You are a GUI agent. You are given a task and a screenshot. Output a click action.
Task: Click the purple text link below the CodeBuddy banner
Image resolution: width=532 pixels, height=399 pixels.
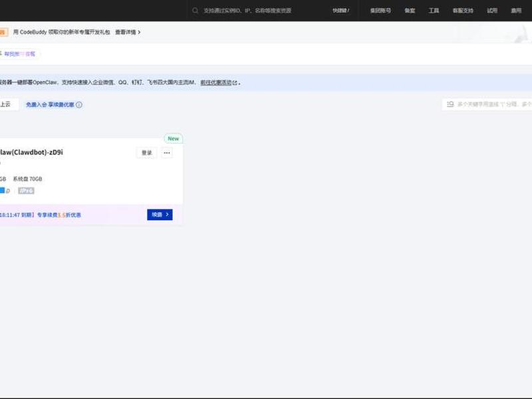[20, 54]
